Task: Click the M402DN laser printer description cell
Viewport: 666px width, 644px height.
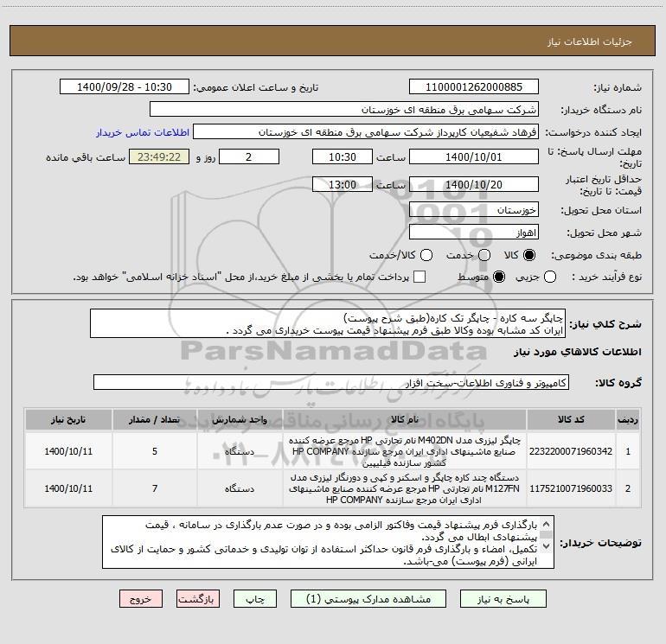Action: point(405,451)
